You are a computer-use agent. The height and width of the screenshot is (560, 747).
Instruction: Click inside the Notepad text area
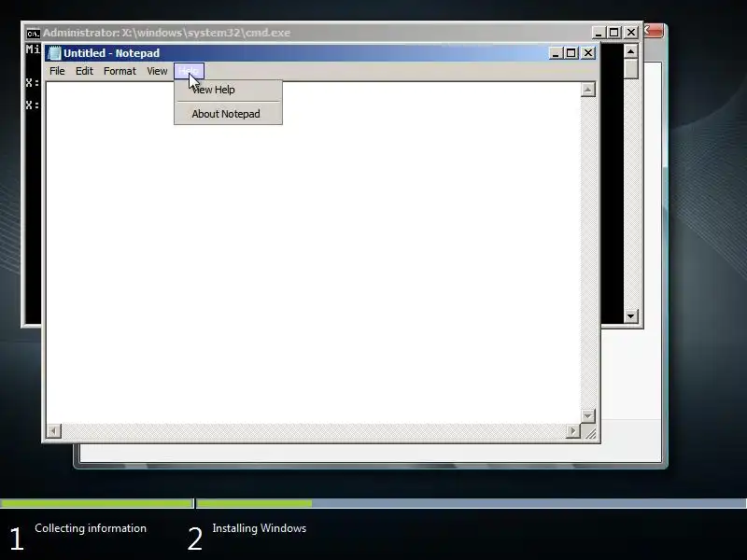coord(313,252)
